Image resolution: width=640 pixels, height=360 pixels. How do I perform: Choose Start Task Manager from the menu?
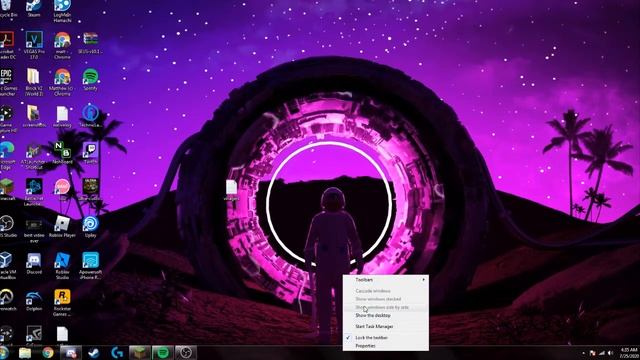386,327
